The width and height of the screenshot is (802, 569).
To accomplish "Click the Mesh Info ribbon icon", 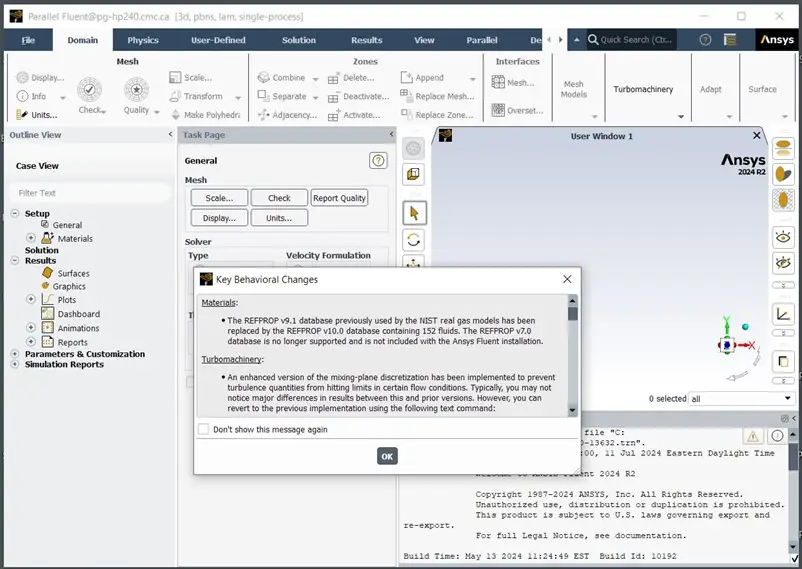I will coord(23,96).
